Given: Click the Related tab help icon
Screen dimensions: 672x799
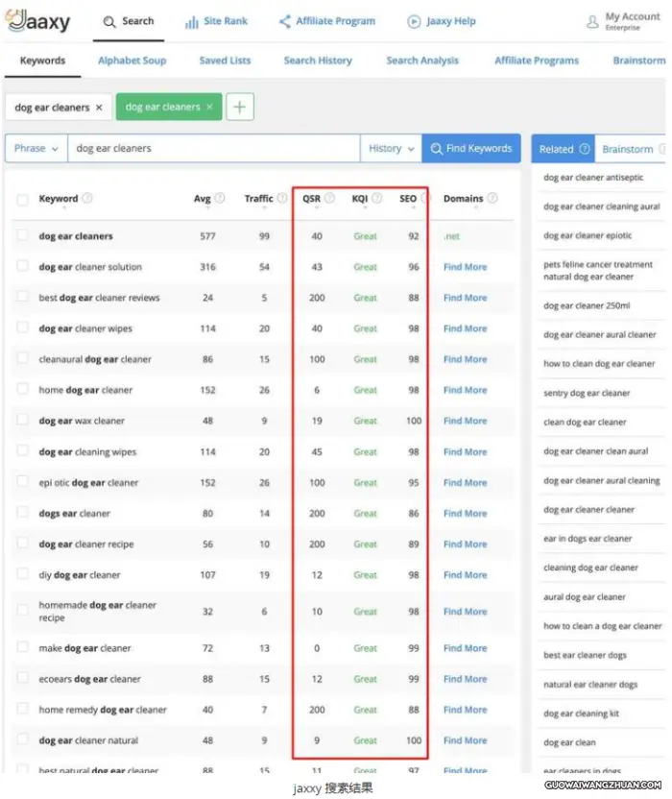Looking at the screenshot, I should click(585, 149).
